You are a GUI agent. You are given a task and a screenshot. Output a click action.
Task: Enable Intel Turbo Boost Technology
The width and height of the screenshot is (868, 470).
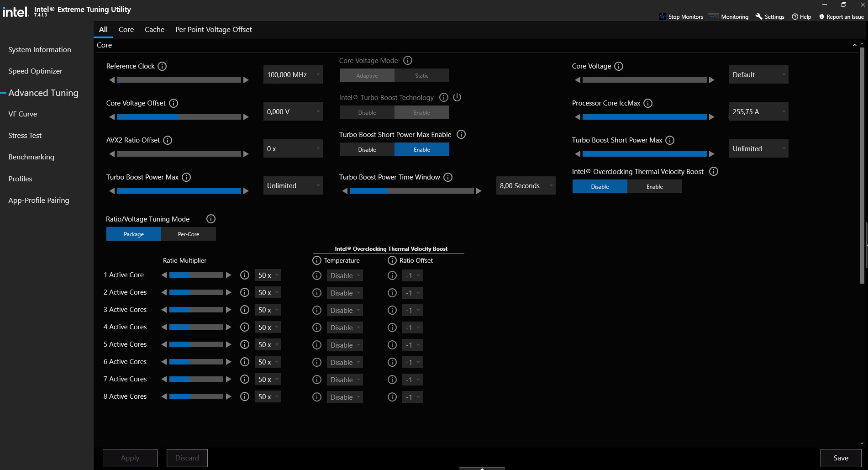pyautogui.click(x=422, y=113)
